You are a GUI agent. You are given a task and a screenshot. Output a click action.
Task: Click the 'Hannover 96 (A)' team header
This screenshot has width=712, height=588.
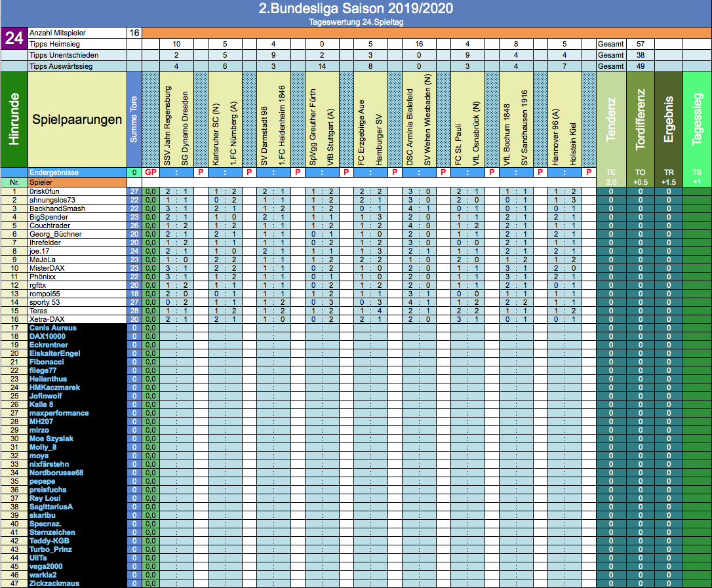555,137
